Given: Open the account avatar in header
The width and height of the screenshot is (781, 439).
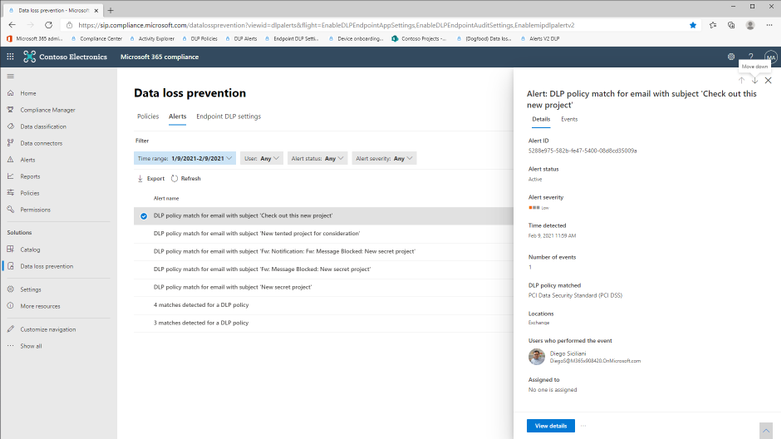Looking at the screenshot, I should (x=770, y=57).
